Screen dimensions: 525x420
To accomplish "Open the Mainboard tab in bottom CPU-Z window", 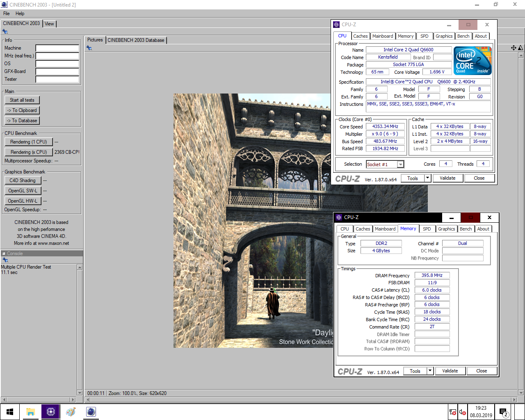I will click(385, 229).
